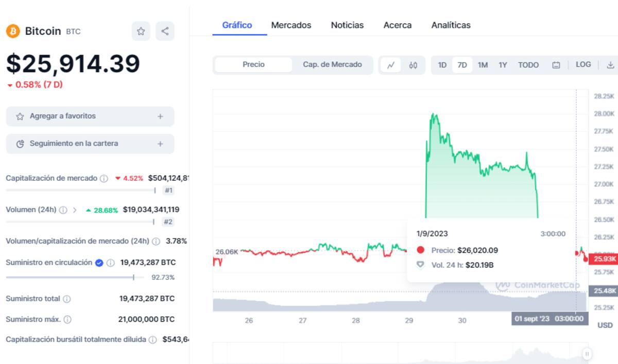
Task: Switch to candlestick chart icon
Action: (413, 65)
